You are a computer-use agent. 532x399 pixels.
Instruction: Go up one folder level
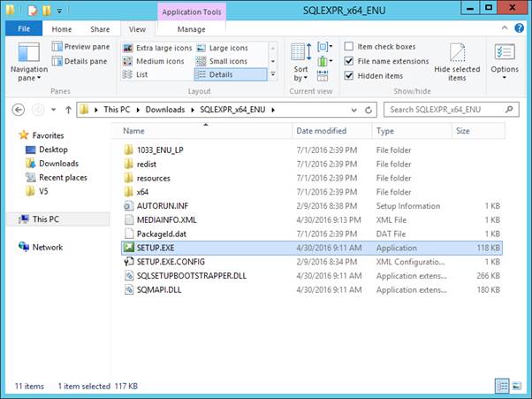pos(68,110)
